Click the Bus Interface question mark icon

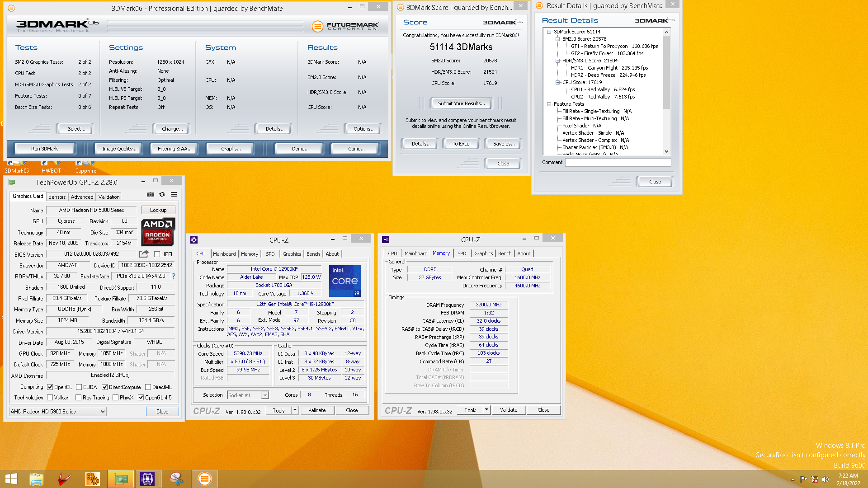(x=174, y=276)
